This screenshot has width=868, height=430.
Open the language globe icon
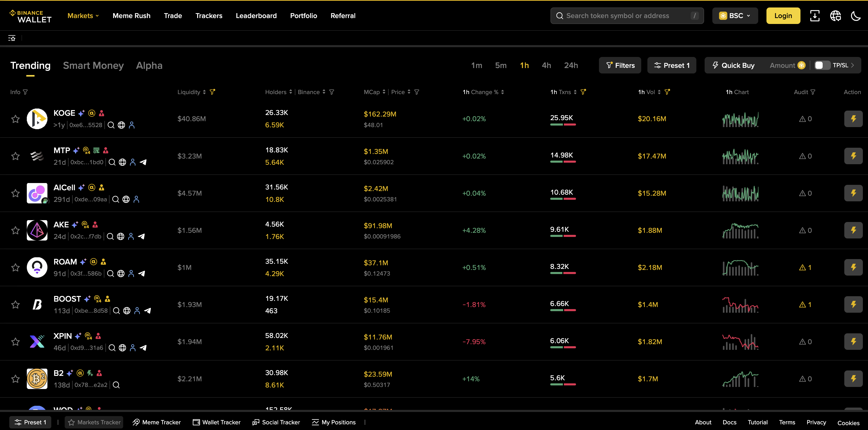835,15
